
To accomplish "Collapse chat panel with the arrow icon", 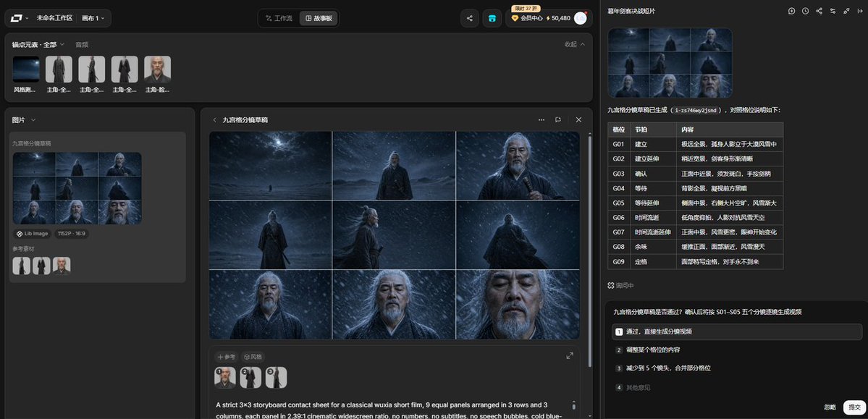I will click(860, 11).
